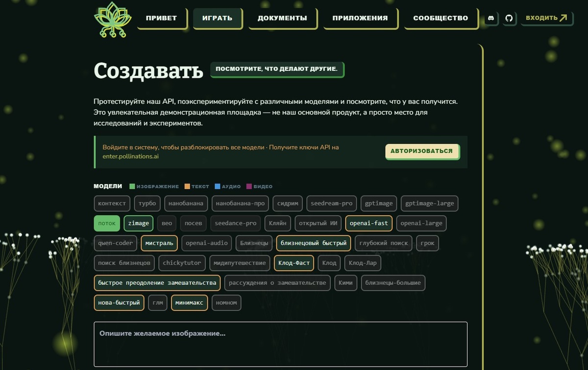Select the мидипутешествие model

[240, 263]
